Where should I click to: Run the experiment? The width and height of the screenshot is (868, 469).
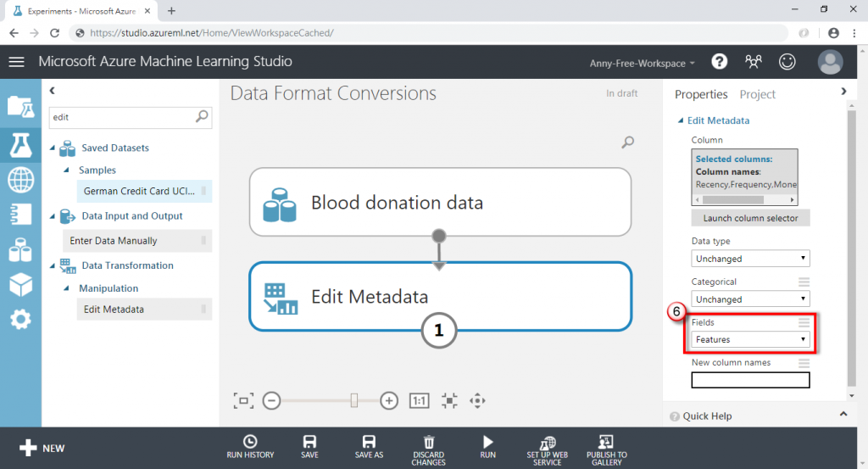(487, 447)
